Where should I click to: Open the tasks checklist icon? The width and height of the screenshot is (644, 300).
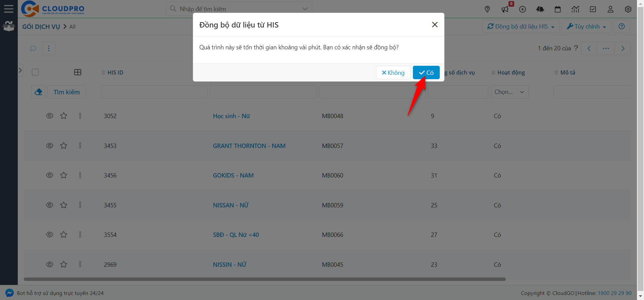coord(593,9)
